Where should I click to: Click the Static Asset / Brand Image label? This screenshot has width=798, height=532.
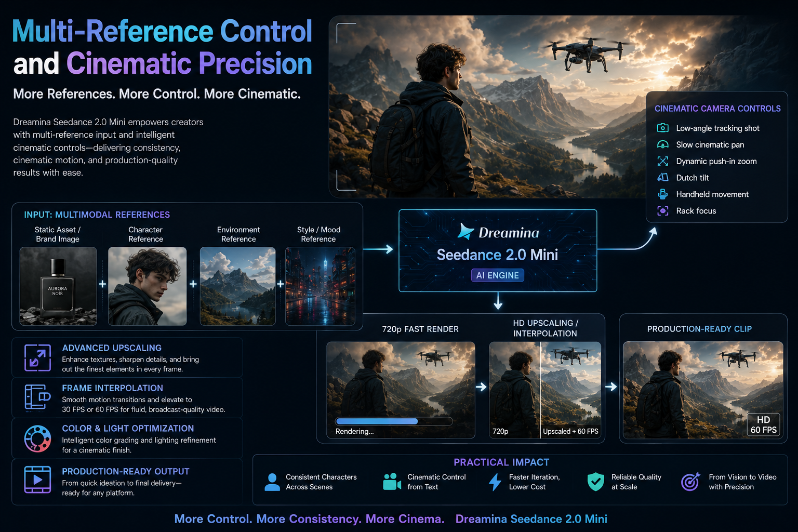click(58, 234)
